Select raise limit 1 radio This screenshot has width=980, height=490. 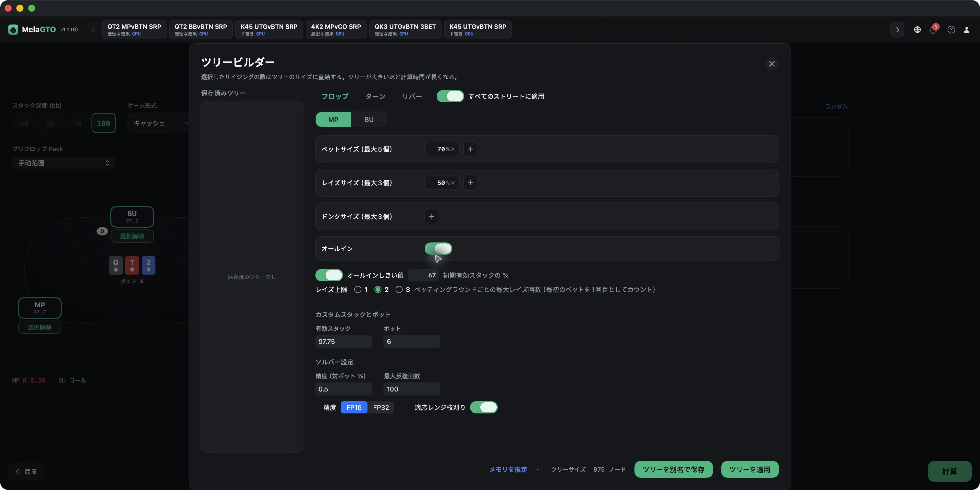point(358,289)
